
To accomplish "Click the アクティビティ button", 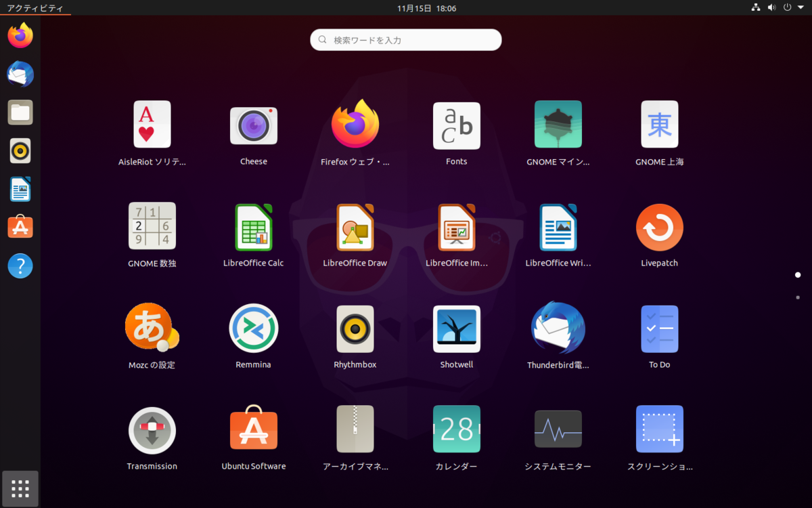I will tap(35, 8).
